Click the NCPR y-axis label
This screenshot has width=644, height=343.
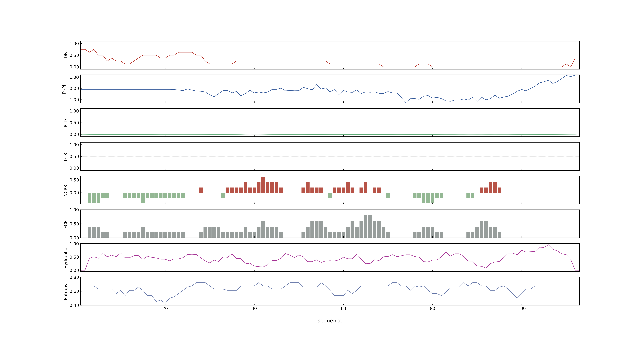tap(66, 190)
